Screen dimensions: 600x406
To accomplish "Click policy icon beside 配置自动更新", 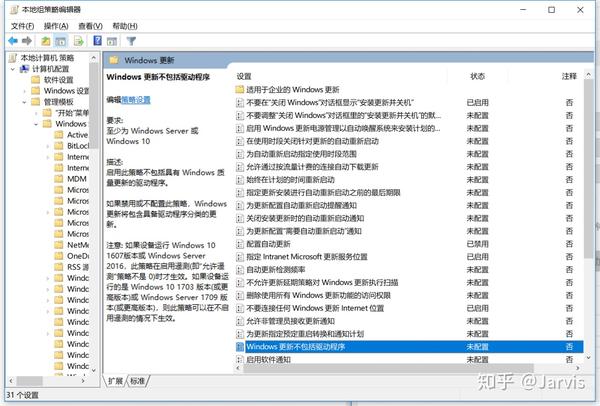I will 240,244.
